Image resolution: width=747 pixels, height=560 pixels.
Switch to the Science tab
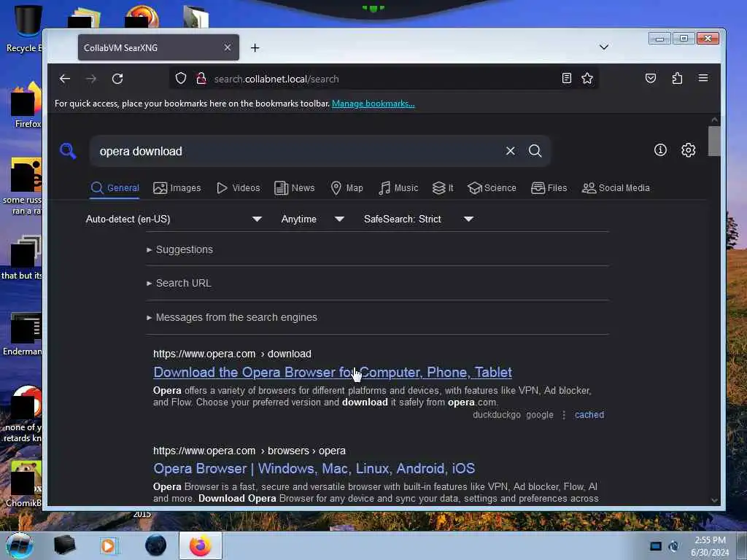492,188
